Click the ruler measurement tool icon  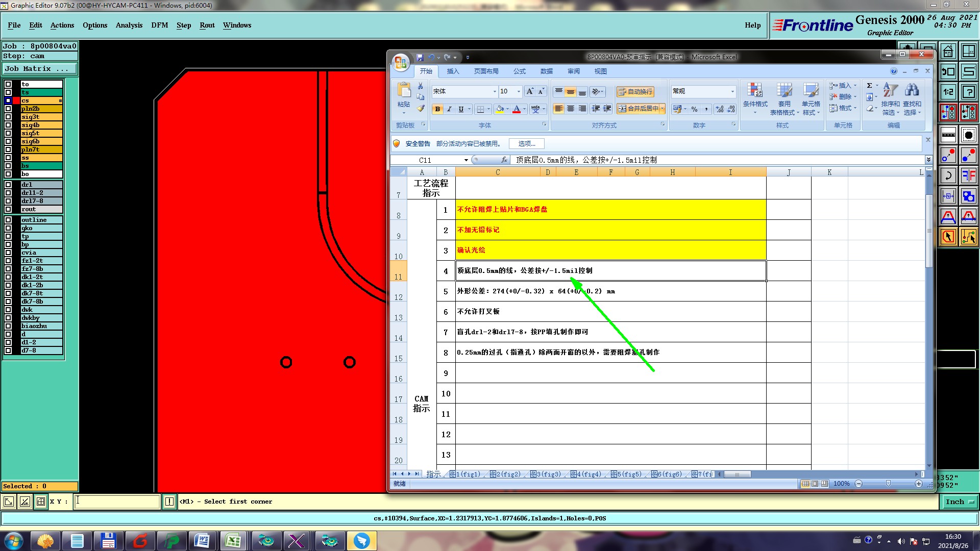point(948,135)
